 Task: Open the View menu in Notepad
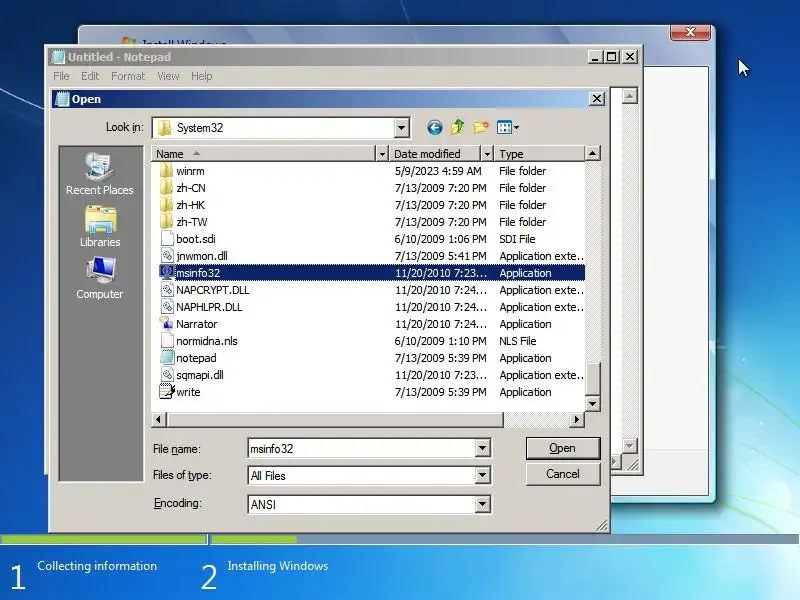point(168,76)
